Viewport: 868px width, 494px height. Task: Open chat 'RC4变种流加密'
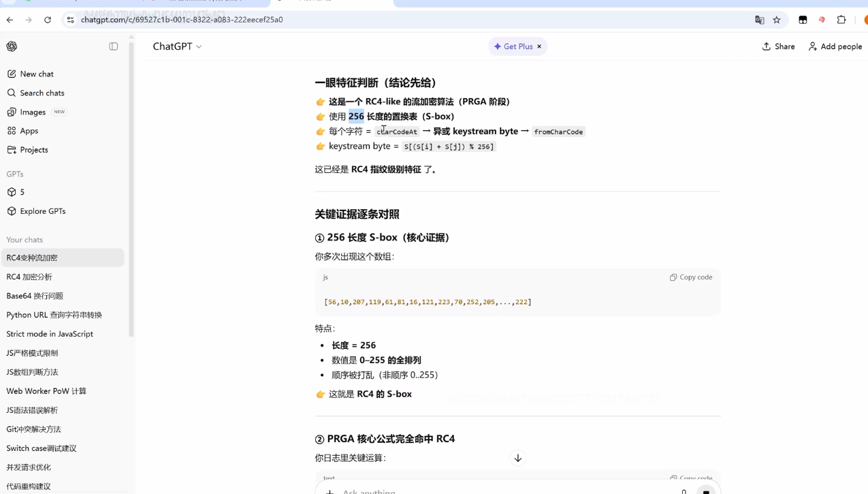click(x=63, y=258)
